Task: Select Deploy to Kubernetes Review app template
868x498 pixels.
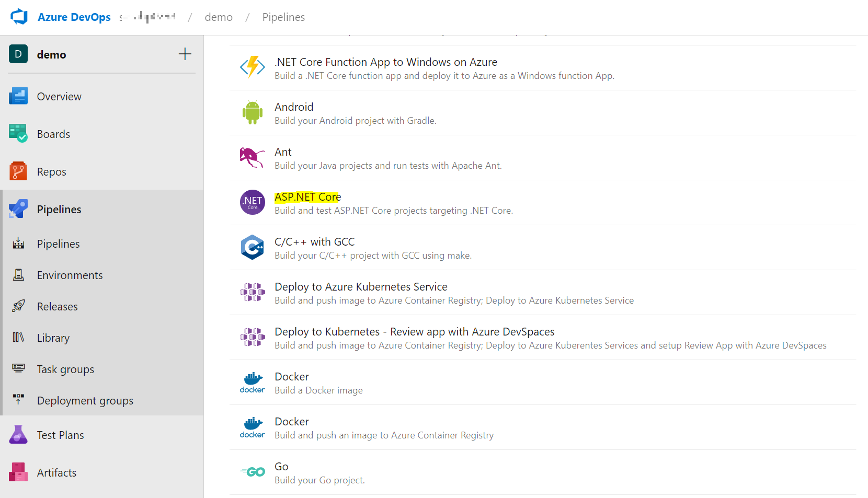Action: coord(543,338)
